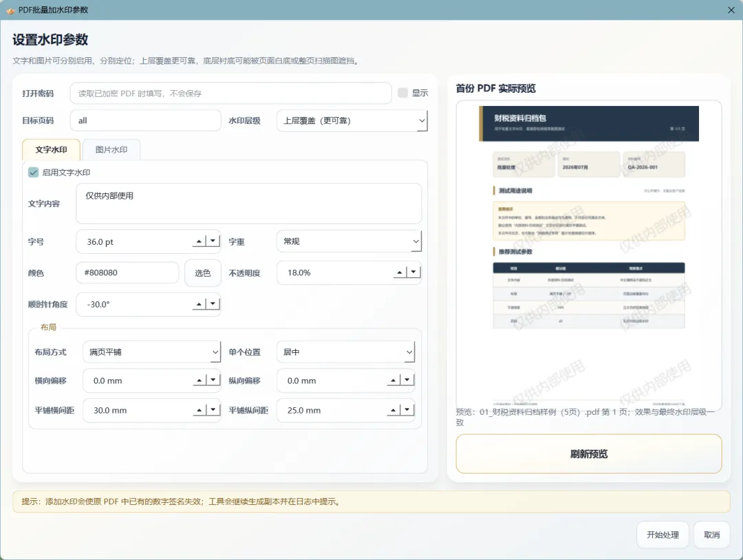The height and width of the screenshot is (560, 743).
Task: Click the 选色 color picker button
Action: coord(203,273)
